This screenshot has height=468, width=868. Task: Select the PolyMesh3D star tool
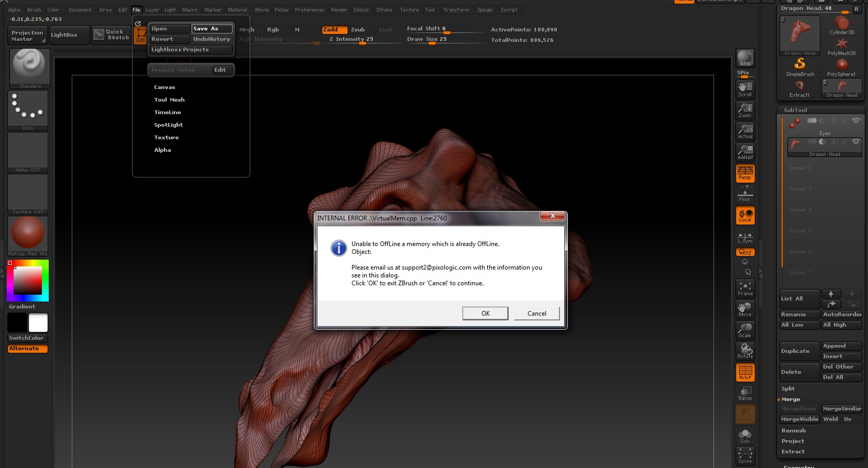pyautogui.click(x=841, y=46)
